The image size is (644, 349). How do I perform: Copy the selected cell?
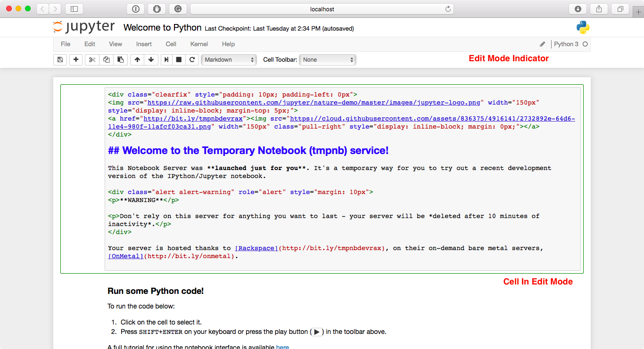[106, 60]
